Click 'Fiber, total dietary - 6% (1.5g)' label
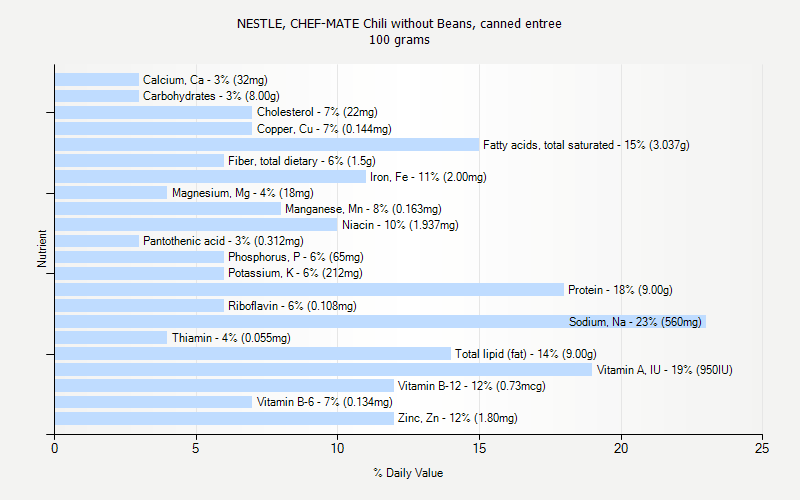This screenshot has width=800, height=500. point(302,161)
